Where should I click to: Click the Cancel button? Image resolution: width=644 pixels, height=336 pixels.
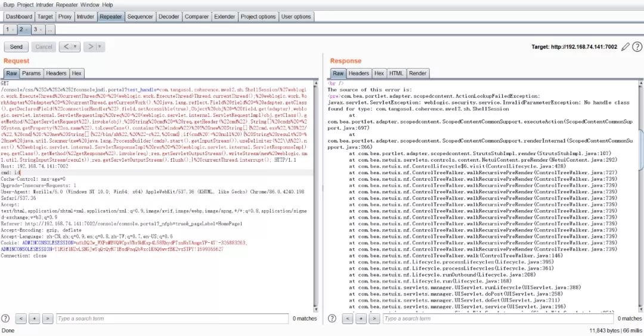click(44, 47)
